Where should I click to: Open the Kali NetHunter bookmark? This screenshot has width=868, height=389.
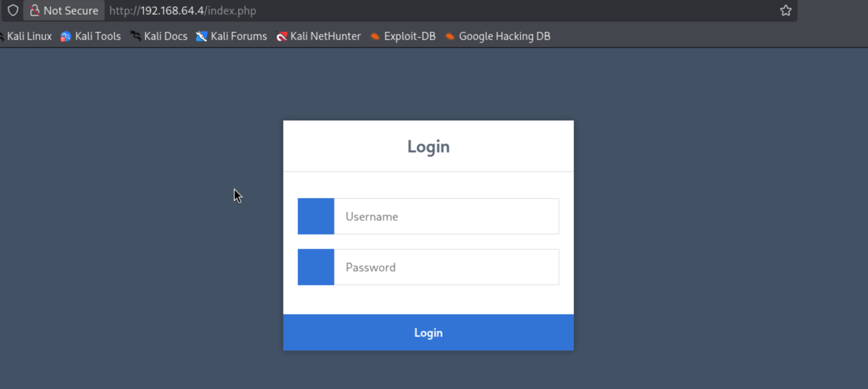(x=319, y=36)
